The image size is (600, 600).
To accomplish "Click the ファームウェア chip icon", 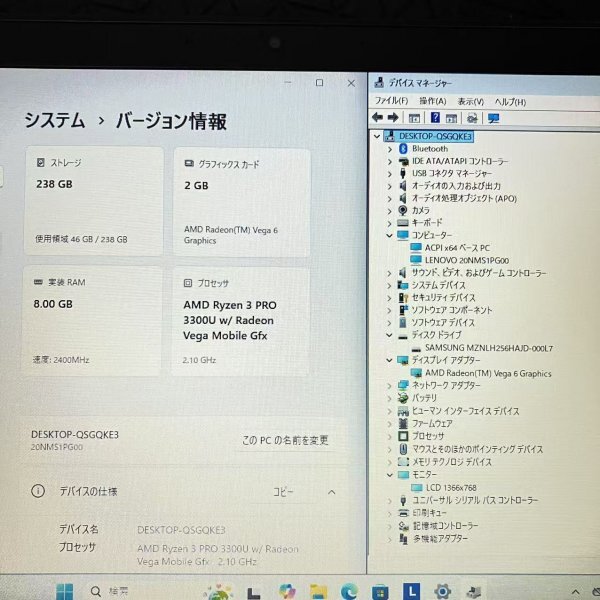I will [x=403, y=423].
